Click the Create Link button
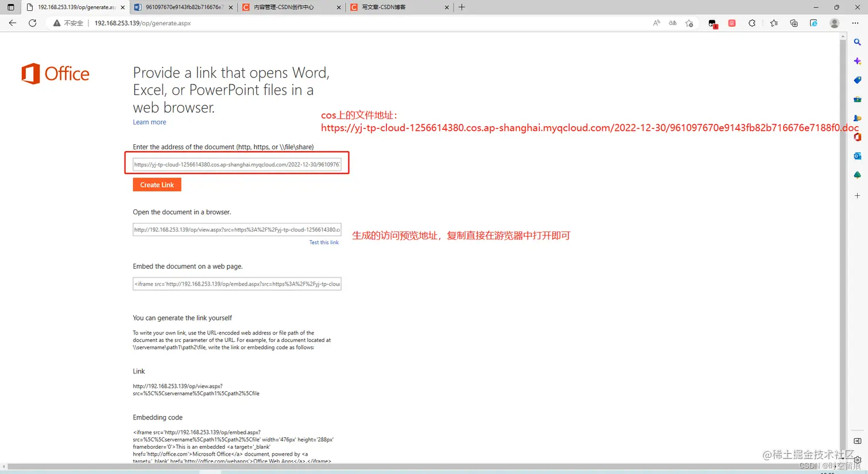The width and height of the screenshot is (868, 474). coord(157,184)
